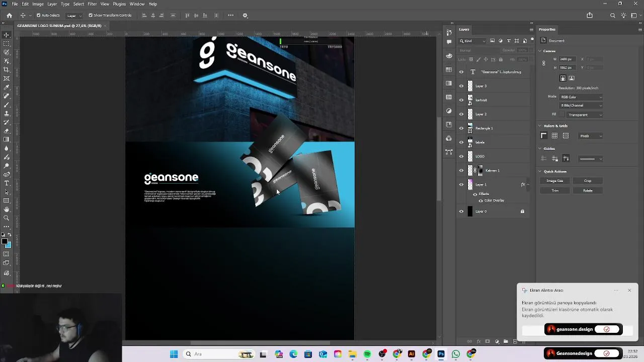Close the Ekran Alıntısı Aracı notification
The width and height of the screenshot is (644, 362).
[629, 290]
